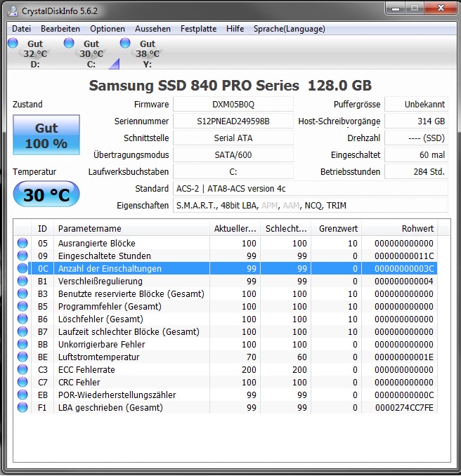The height and width of the screenshot is (476, 461).
Task: Sort by ID column header
Action: [42, 228]
